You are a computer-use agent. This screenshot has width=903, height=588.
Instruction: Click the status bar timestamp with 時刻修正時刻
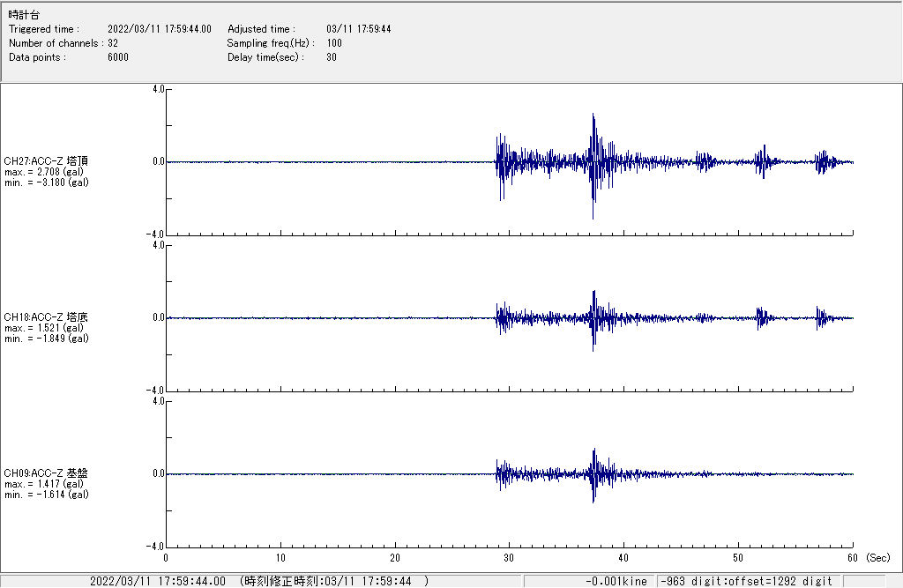(x=258, y=581)
